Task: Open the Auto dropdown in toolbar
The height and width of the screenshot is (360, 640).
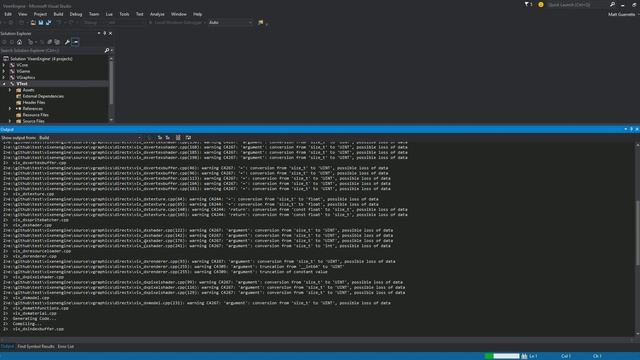Action: click(231, 23)
